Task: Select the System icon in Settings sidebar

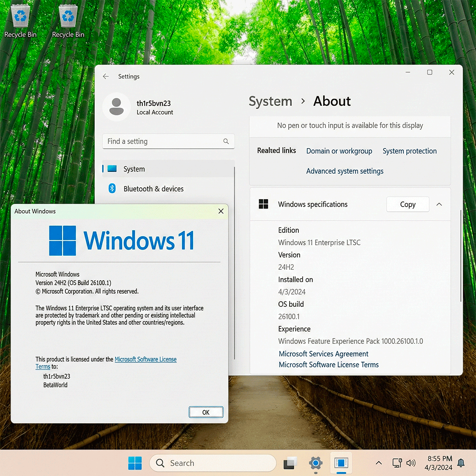Action: pos(112,169)
